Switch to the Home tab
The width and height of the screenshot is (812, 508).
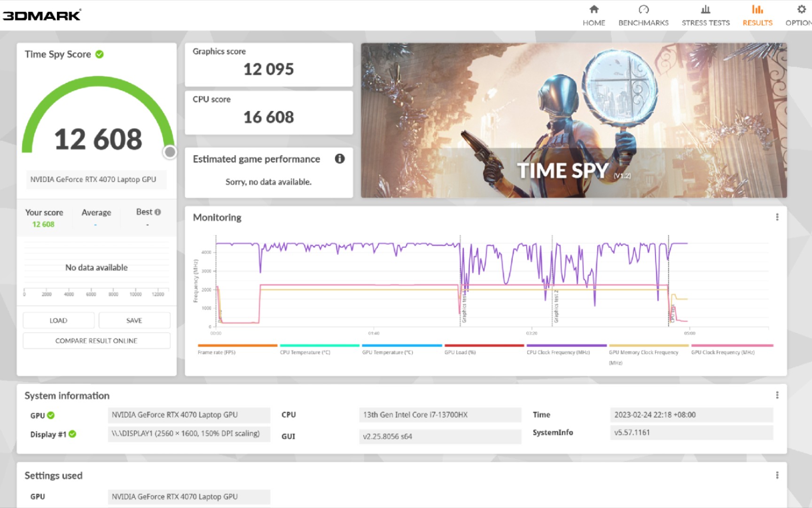593,9
